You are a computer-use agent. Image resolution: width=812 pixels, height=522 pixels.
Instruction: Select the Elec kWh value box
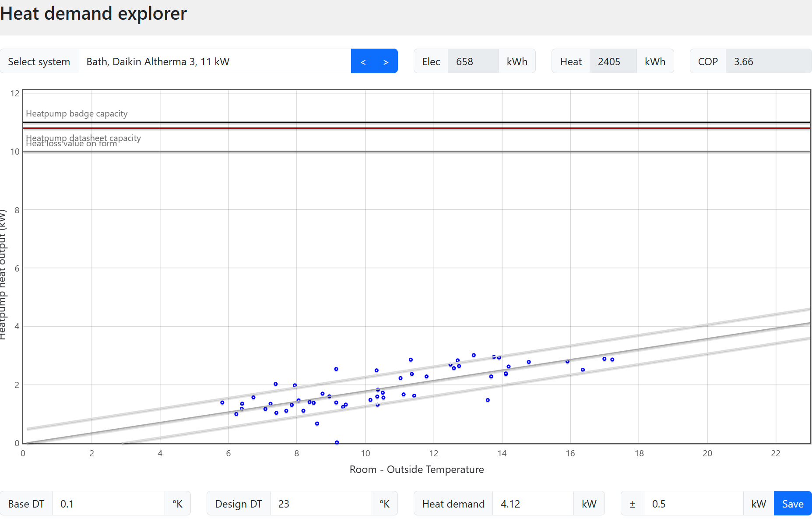(x=473, y=61)
